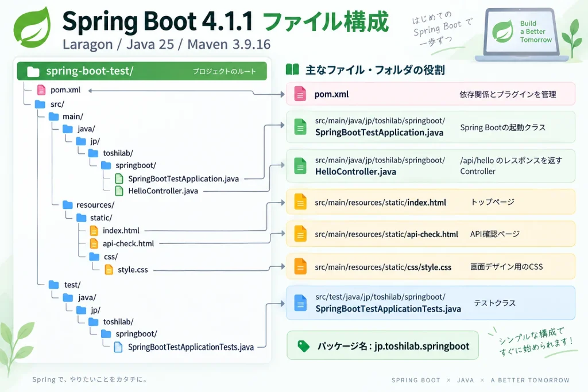Click footer text 'Spring で、やりたいことをカタチに。'
Viewport: 588px width, 392px height.
[x=90, y=379]
